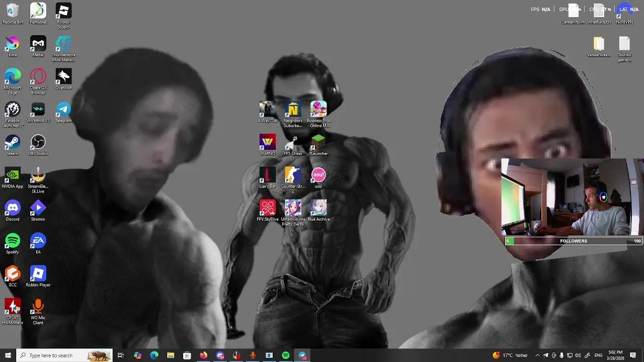The height and width of the screenshot is (362, 644).
Task: Open the Recycle Bin desktop icon
Action: pos(13,14)
